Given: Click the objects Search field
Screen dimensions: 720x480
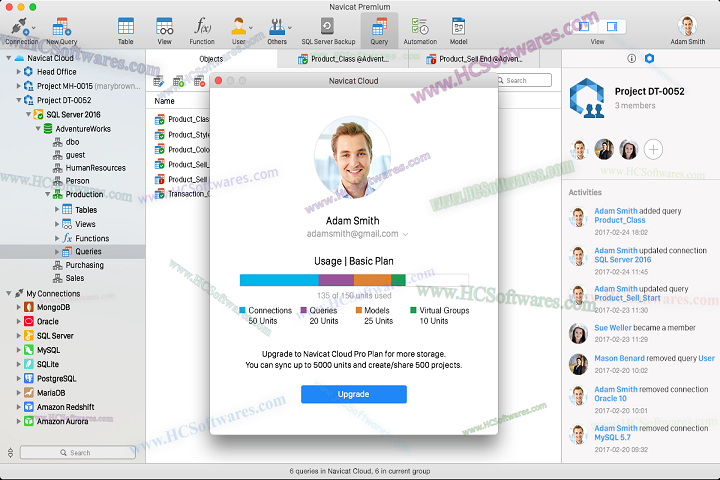Looking at the screenshot, I should point(523,80).
